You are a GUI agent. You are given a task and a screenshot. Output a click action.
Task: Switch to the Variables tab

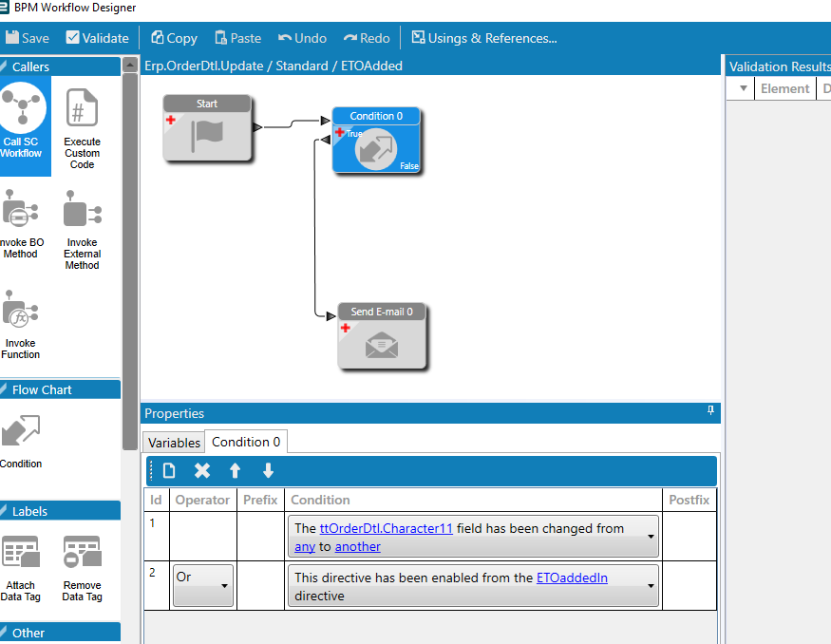174,443
